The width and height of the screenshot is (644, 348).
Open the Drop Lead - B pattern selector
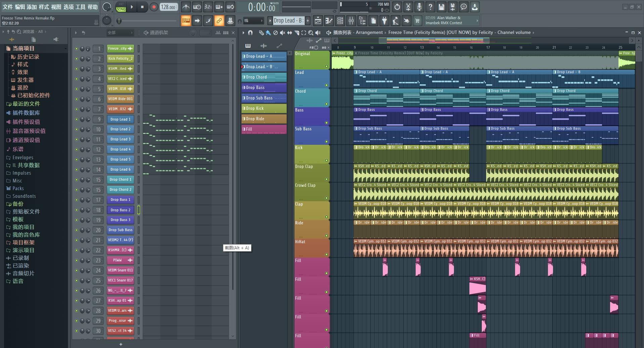pyautogui.click(x=288, y=21)
